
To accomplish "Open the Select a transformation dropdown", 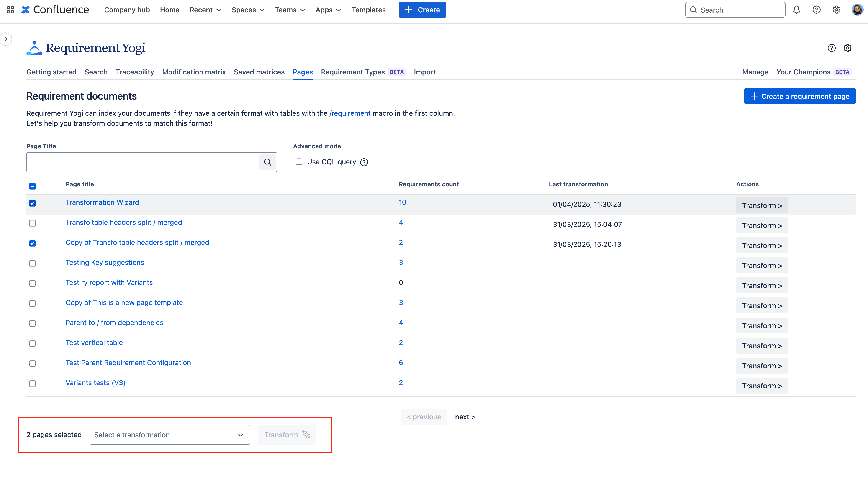I will pos(169,435).
